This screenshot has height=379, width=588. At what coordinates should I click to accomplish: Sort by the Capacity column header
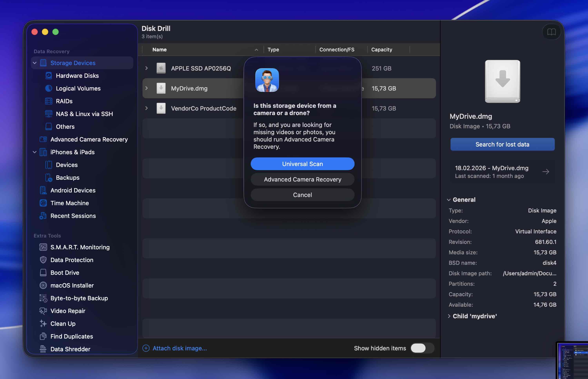[381, 50]
